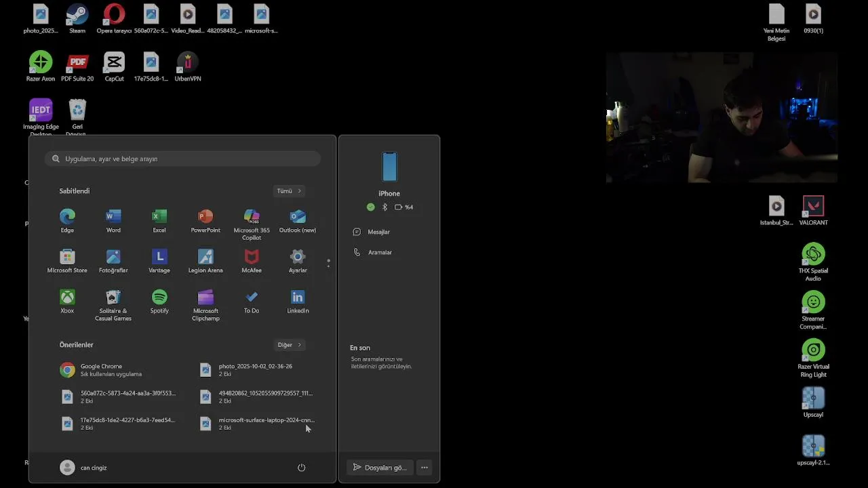Select Yeni Metin Belgesi desktop file
868x488 pixels.
[776, 22]
